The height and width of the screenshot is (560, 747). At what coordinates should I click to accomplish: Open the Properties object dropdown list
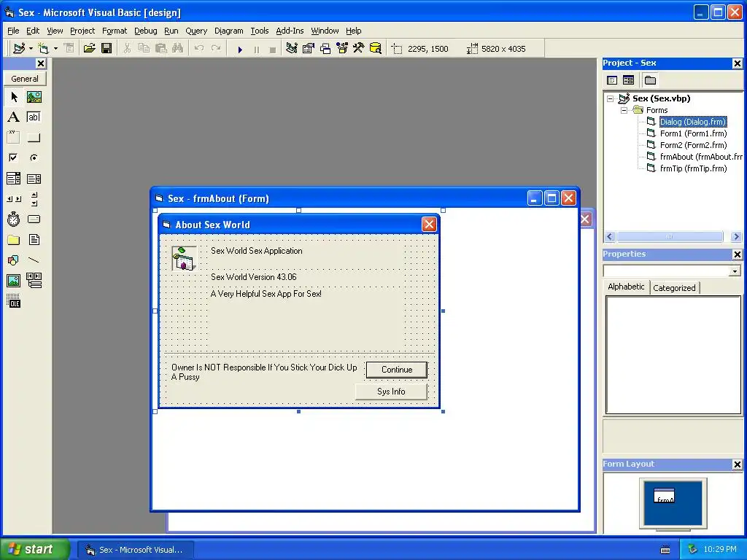tap(735, 271)
